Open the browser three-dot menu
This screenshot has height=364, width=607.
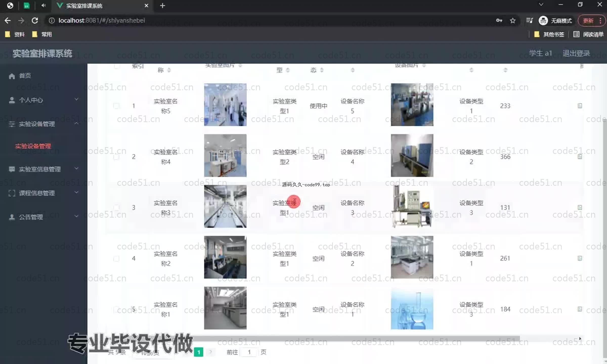click(601, 20)
